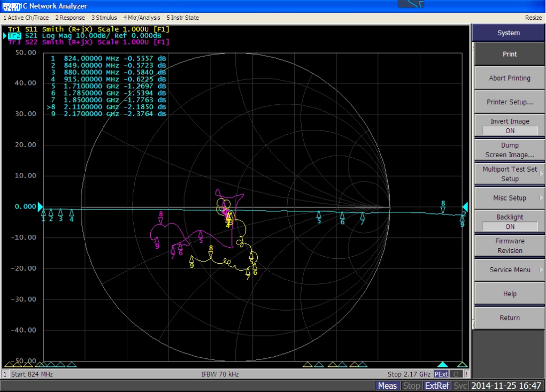
Task: Expand the Multiport Test Set Setup submenu
Action: (x=510, y=174)
